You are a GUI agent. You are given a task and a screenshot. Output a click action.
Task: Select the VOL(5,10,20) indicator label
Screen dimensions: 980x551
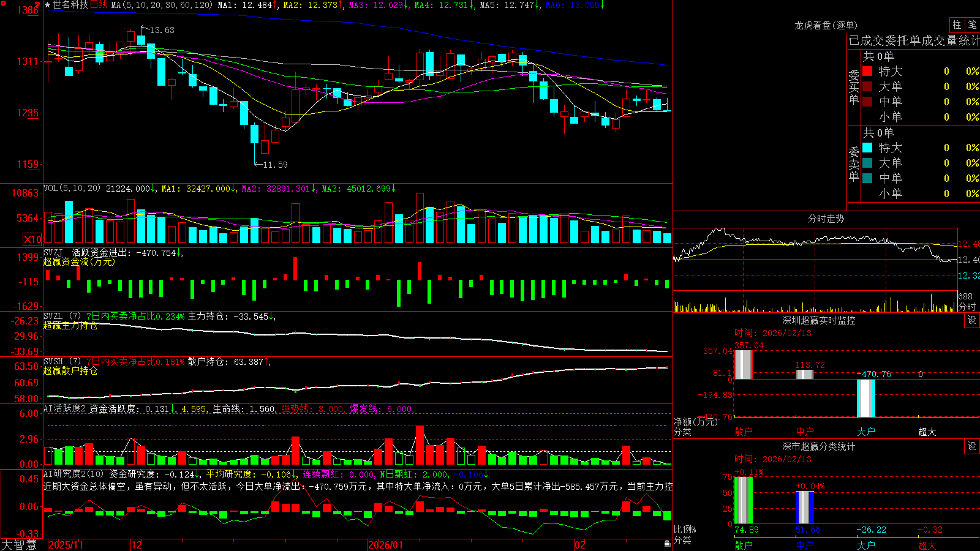72,188
